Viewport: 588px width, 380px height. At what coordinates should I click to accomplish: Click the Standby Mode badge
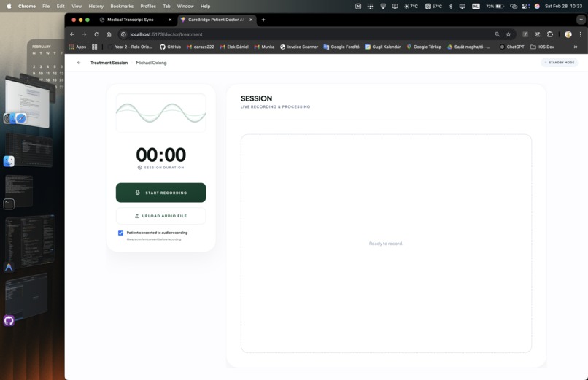tap(560, 63)
